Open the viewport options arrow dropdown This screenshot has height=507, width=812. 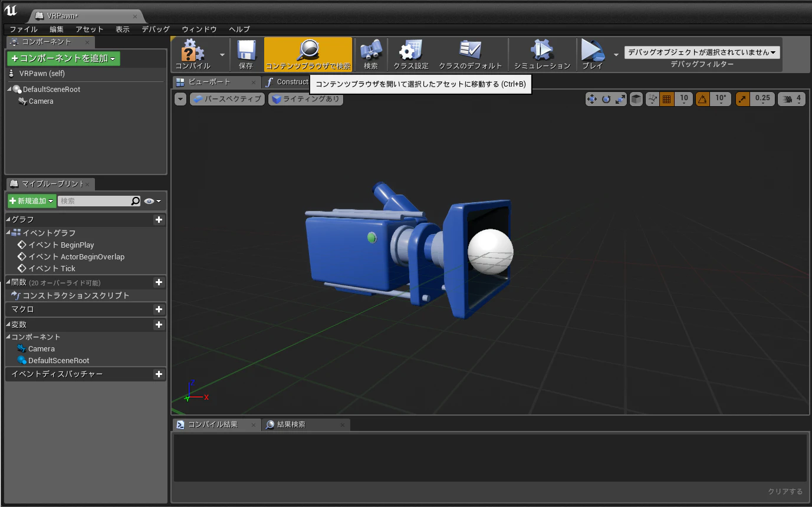point(180,99)
